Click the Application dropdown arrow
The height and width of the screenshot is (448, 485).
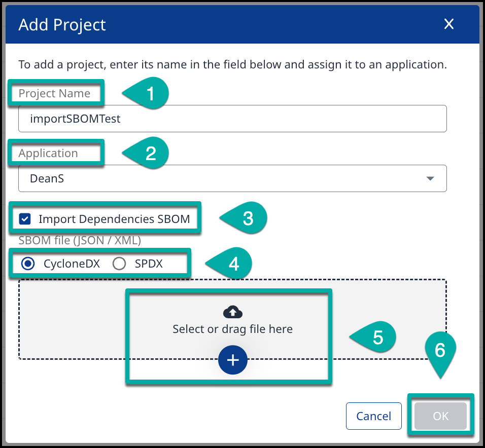click(430, 178)
